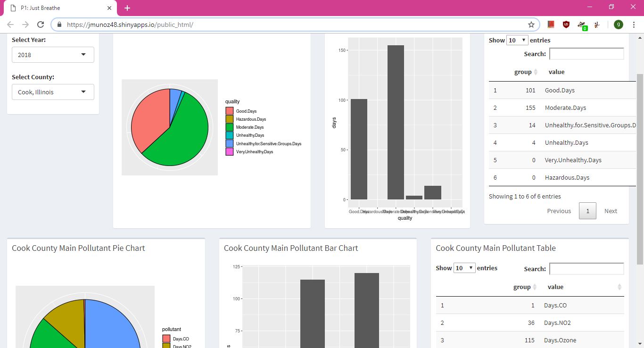
Task: Go forward in browser history
Action: (x=25, y=25)
